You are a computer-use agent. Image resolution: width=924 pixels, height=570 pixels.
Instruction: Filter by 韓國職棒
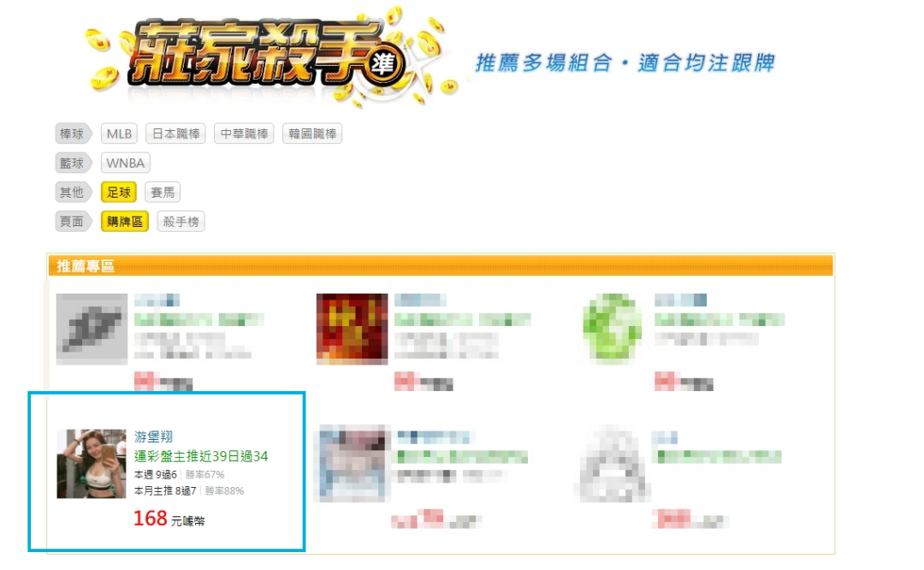coord(312,134)
